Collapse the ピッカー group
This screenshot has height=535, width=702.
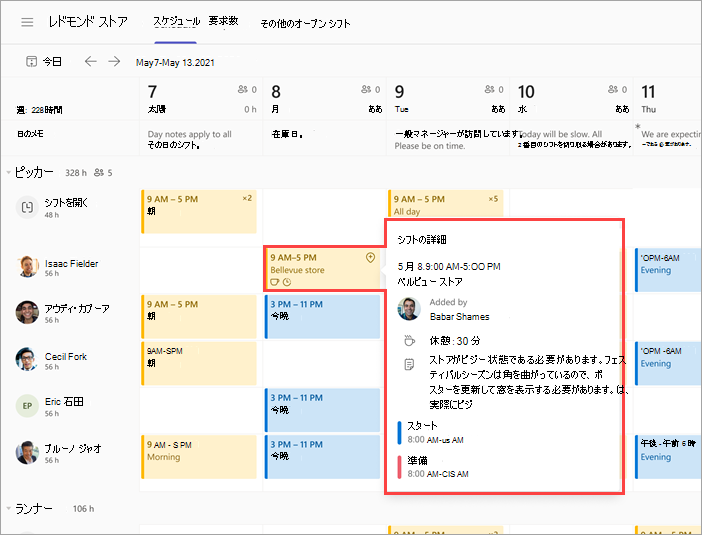[x=9, y=173]
